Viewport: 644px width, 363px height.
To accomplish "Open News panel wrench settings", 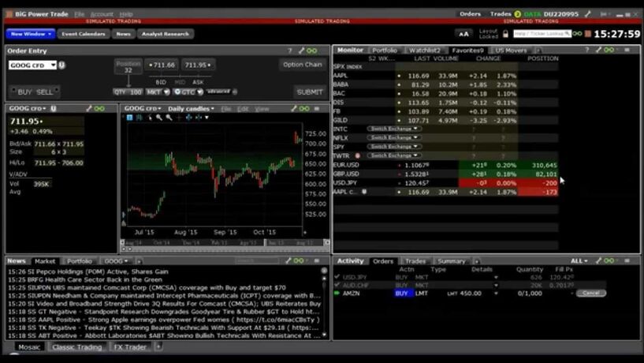I will pyautogui.click(x=288, y=260).
